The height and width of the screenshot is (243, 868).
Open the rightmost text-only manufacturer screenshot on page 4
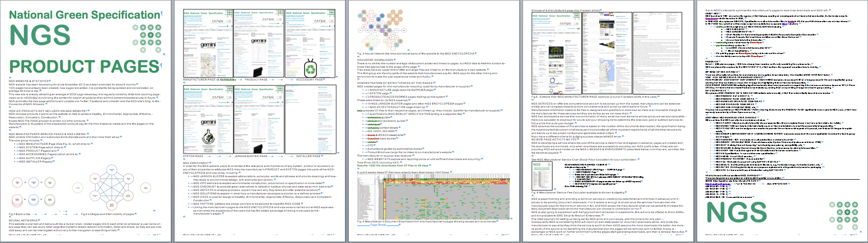coord(657,54)
